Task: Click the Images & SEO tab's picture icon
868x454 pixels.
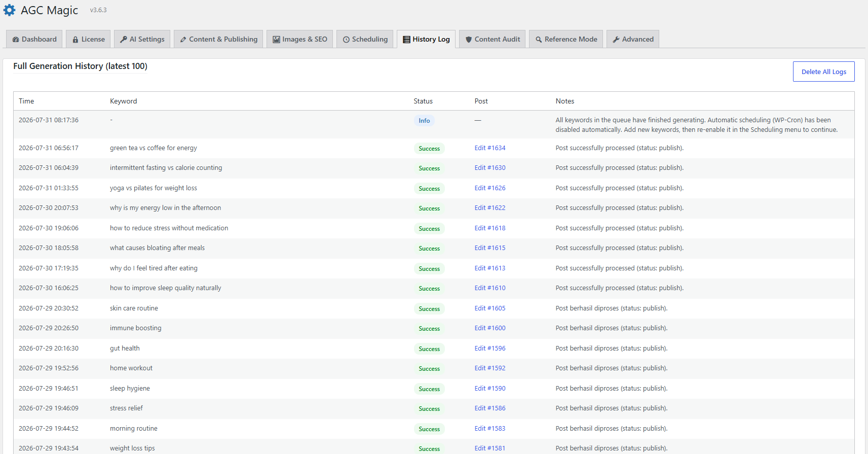Action: point(276,40)
